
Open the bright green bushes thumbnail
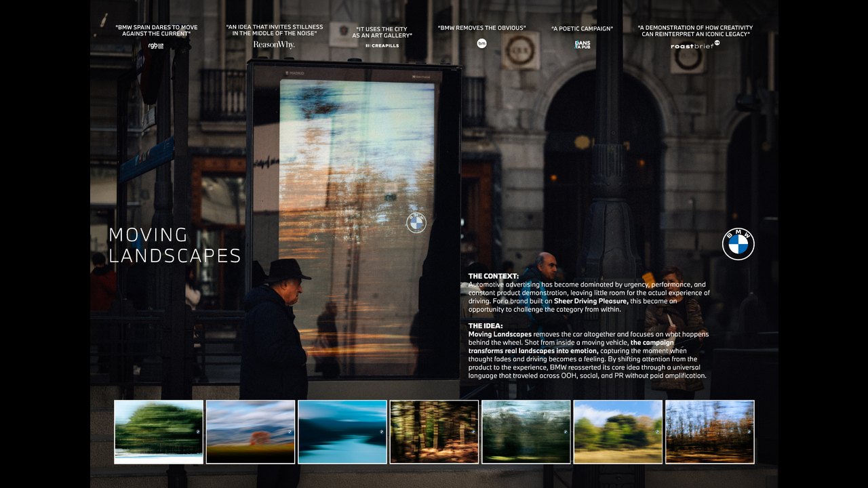pos(618,432)
